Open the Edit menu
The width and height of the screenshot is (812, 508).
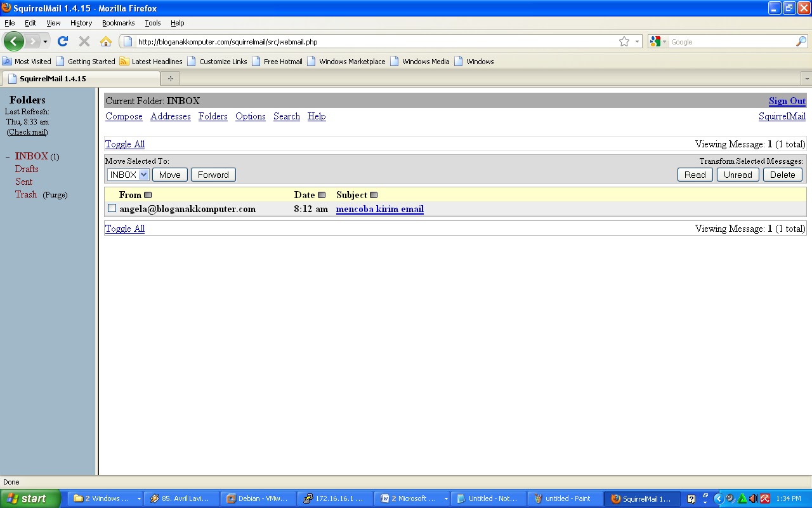click(30, 23)
